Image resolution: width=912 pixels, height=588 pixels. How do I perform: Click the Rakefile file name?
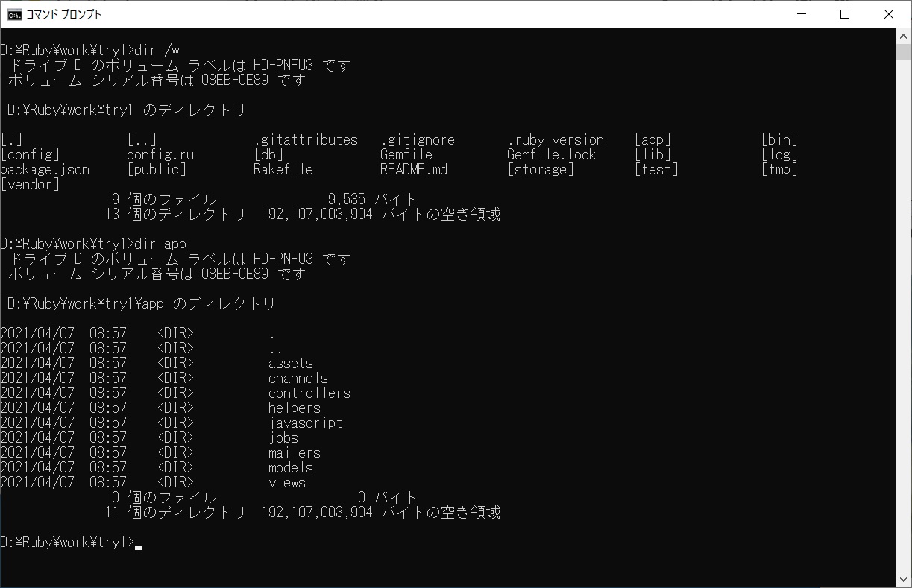pos(283,169)
